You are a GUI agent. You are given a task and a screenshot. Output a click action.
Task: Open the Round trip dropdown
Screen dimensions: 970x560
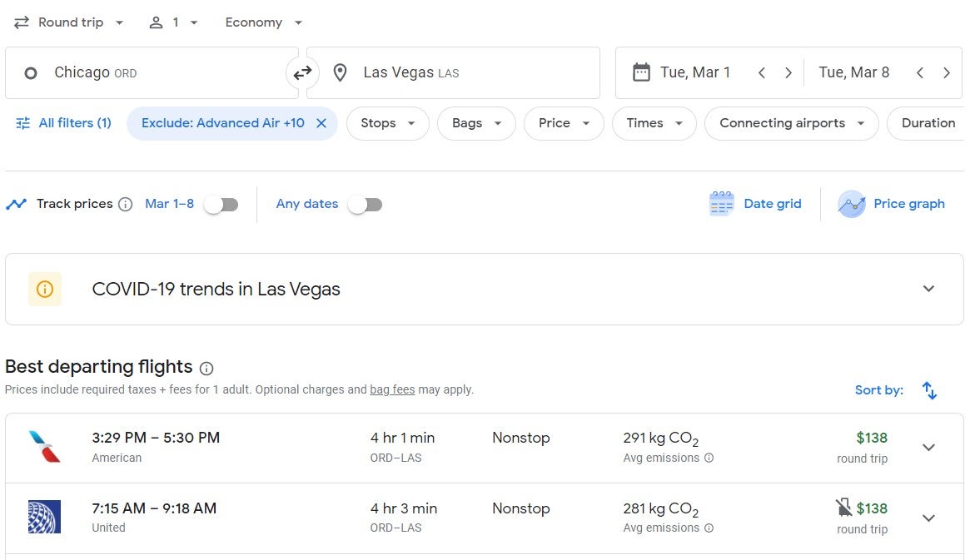(69, 22)
